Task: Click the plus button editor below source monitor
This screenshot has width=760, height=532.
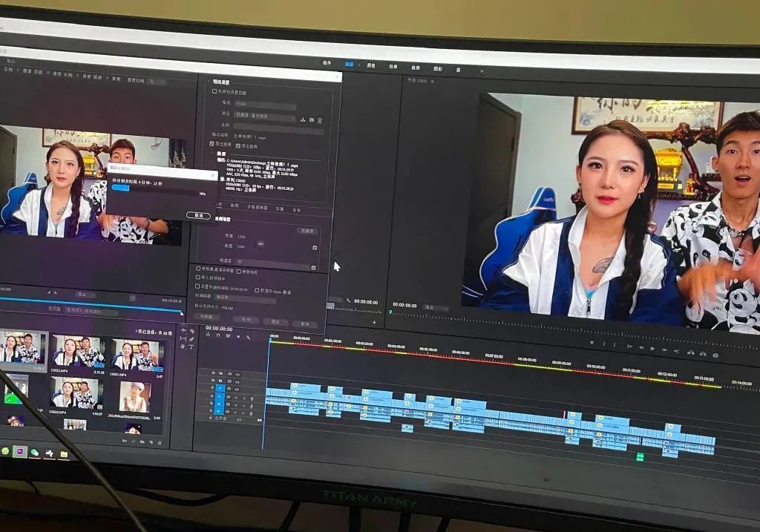Action: 374,322
